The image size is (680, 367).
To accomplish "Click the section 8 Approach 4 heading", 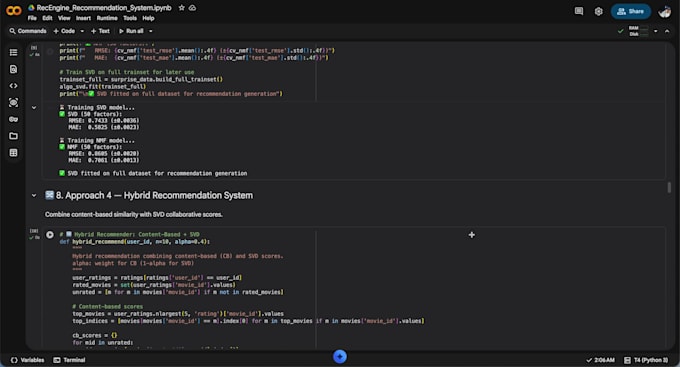I will (149, 196).
